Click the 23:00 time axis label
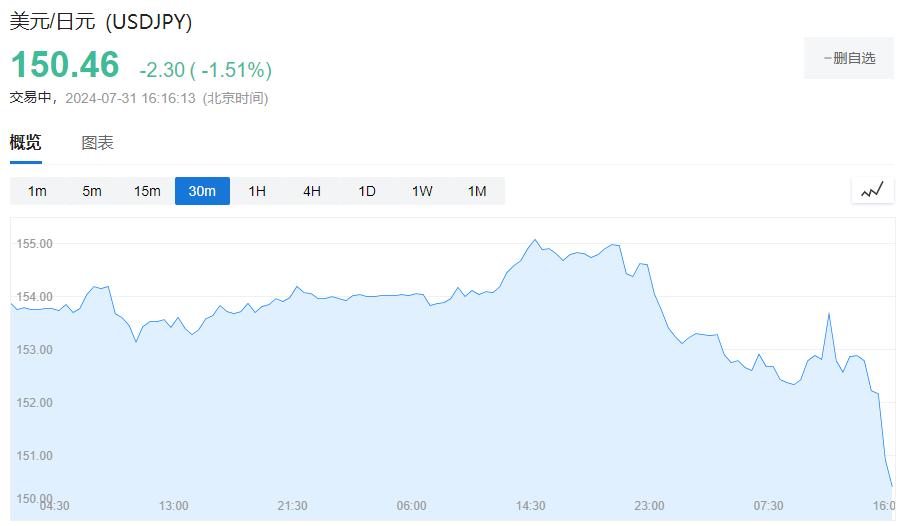The width and height of the screenshot is (901, 526). coord(649,506)
